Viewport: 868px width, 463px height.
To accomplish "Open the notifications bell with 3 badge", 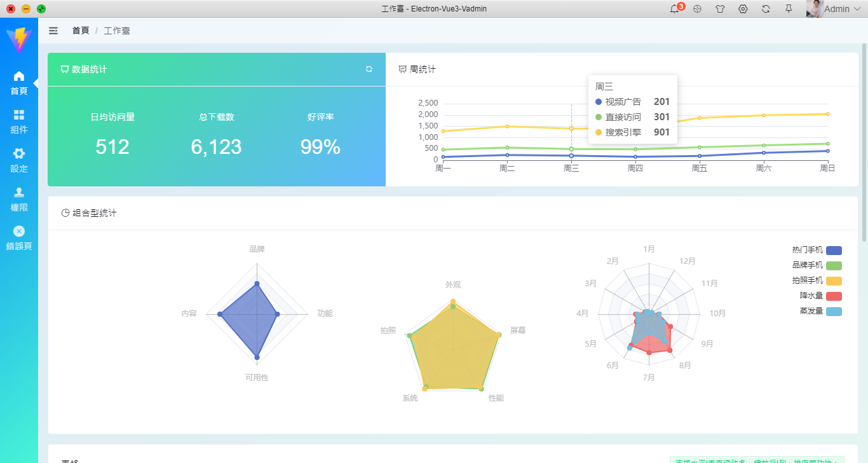I will [675, 9].
